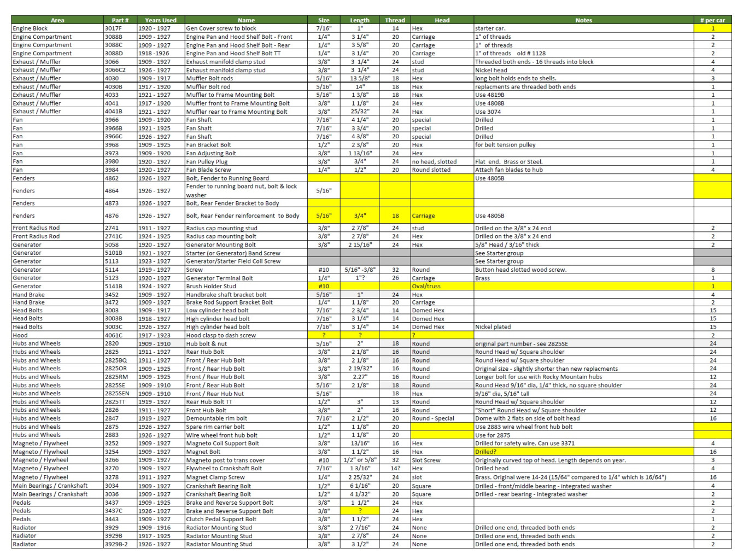Select 'Handbrake shaft bracket bolt' cell
The width and height of the screenshot is (749, 560).
246,295
